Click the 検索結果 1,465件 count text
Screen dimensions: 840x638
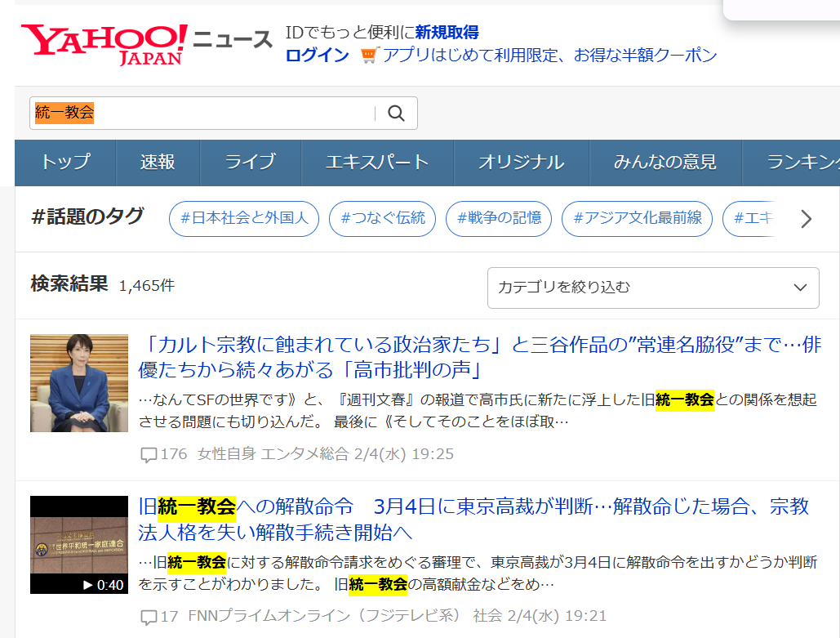tap(102, 284)
